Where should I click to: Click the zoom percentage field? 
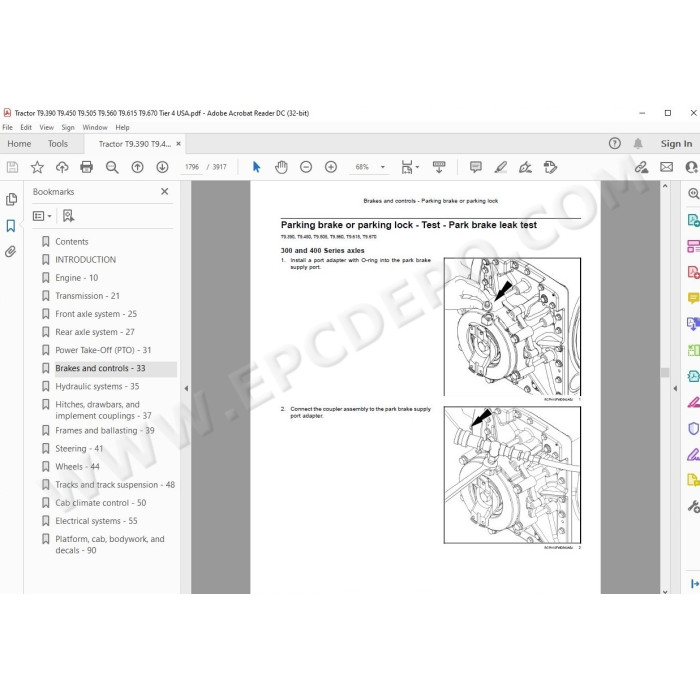tap(362, 167)
